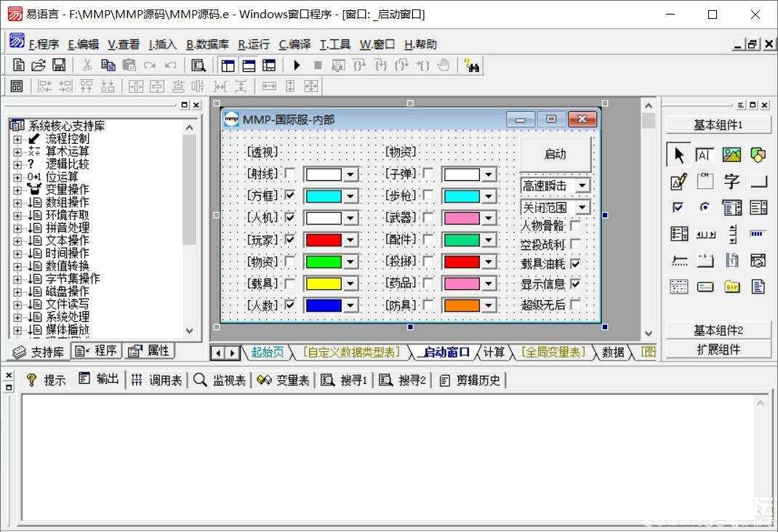778x532 pixels.
Task: Open the 高速瞬击 dropdown
Action: 582,186
